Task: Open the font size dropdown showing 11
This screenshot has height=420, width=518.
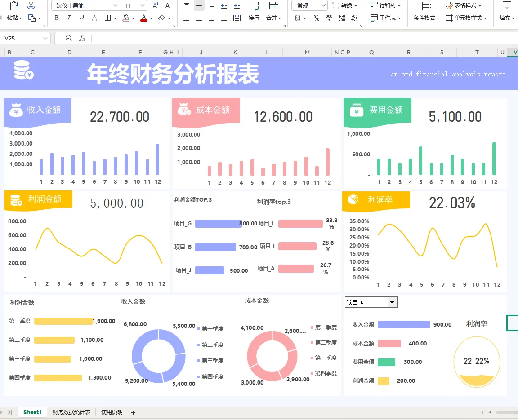Action: coord(143,5)
